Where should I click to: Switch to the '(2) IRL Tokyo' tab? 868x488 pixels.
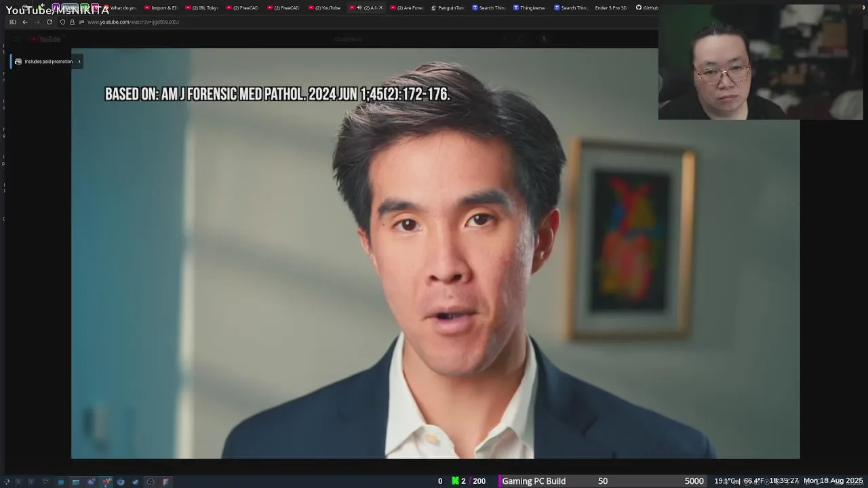point(201,7)
